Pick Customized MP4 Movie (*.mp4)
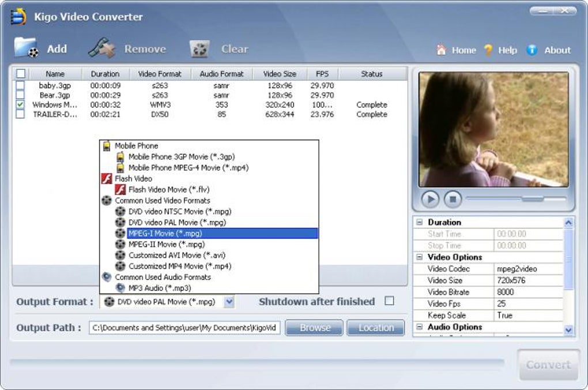Image resolution: width=588 pixels, height=390 pixels. [x=180, y=266]
